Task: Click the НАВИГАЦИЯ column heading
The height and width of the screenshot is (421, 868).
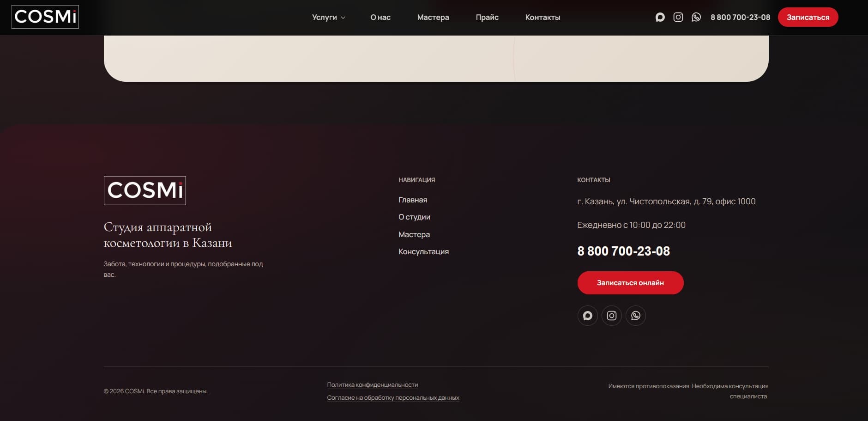Action: pos(417,180)
